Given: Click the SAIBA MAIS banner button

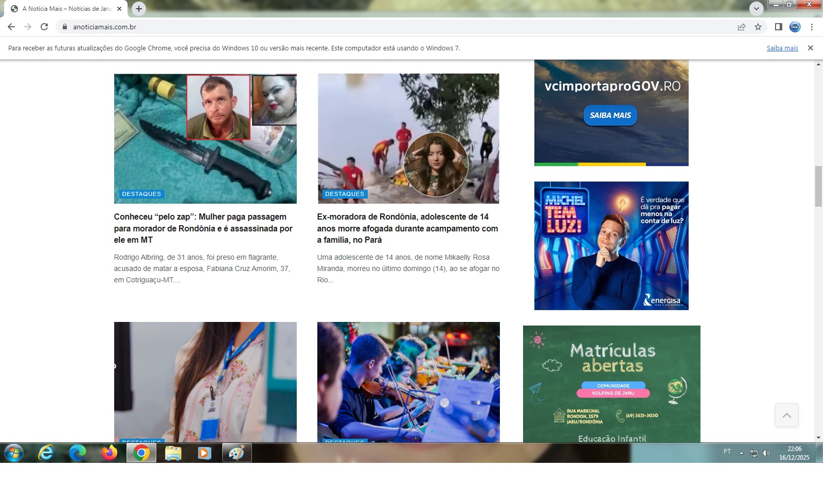Looking at the screenshot, I should 610,115.
